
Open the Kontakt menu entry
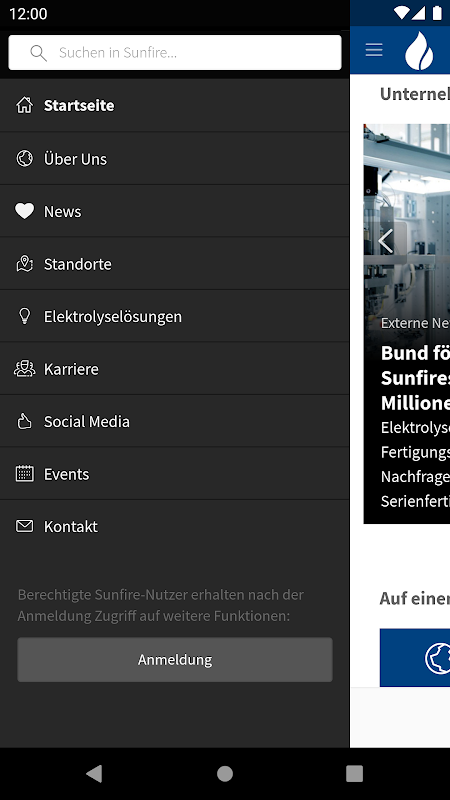pyautogui.click(x=174, y=526)
